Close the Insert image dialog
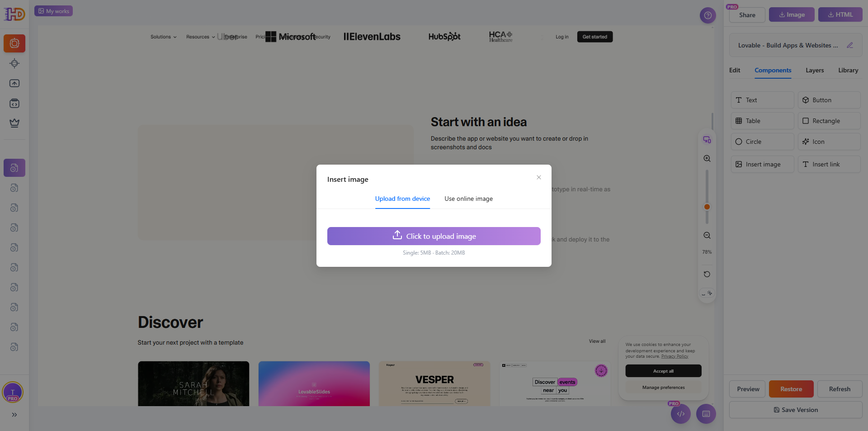The height and width of the screenshot is (431, 868). coord(538,177)
